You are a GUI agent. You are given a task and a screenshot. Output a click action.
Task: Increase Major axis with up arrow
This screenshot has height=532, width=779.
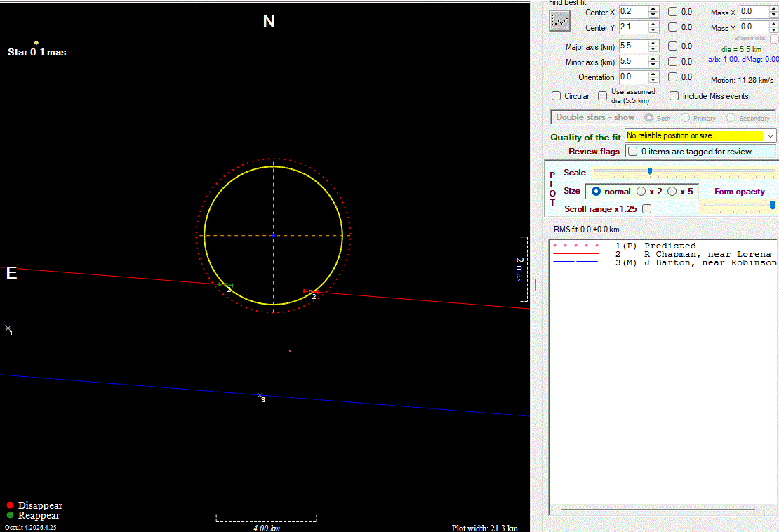[x=654, y=44]
